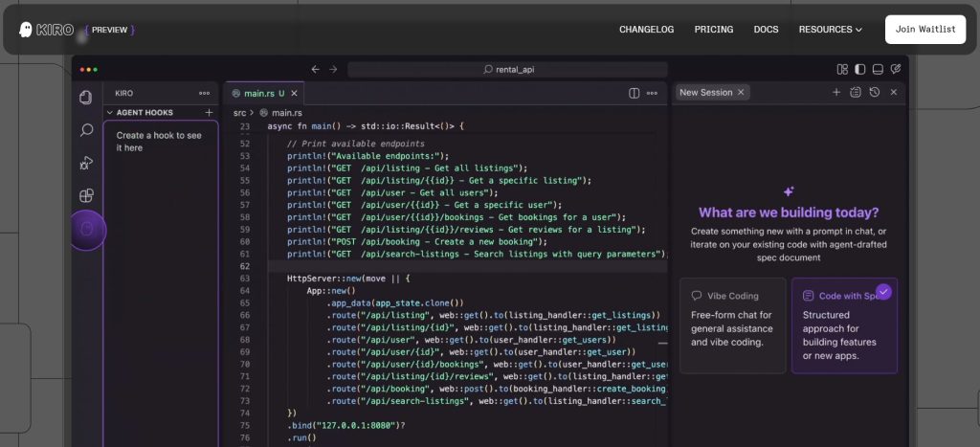Image resolution: width=980 pixels, height=447 pixels.
Task: Open the KIRO panel more actions menu
Action: 204,94
